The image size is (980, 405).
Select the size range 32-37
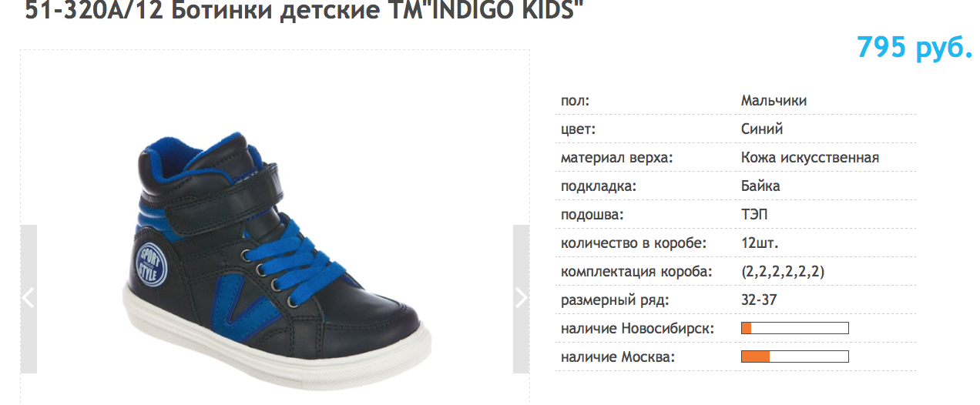pyautogui.click(x=759, y=300)
